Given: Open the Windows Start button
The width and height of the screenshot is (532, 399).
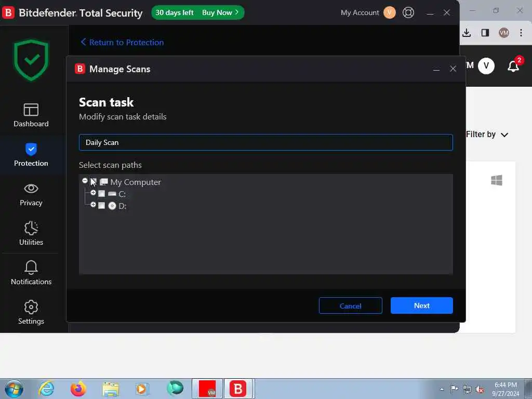Looking at the screenshot, I should 14,389.
